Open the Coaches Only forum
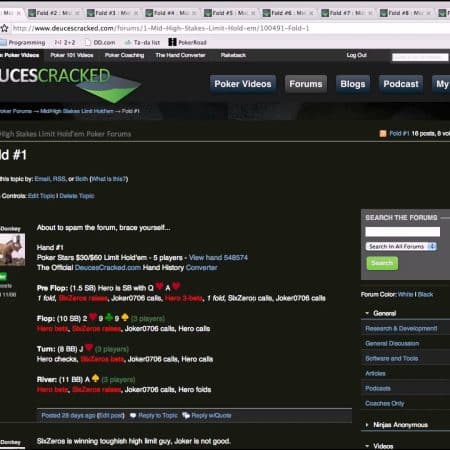450x450 pixels. pyautogui.click(x=385, y=404)
